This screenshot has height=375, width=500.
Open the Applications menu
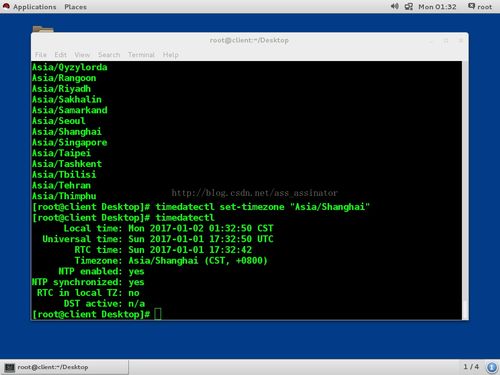(34, 7)
